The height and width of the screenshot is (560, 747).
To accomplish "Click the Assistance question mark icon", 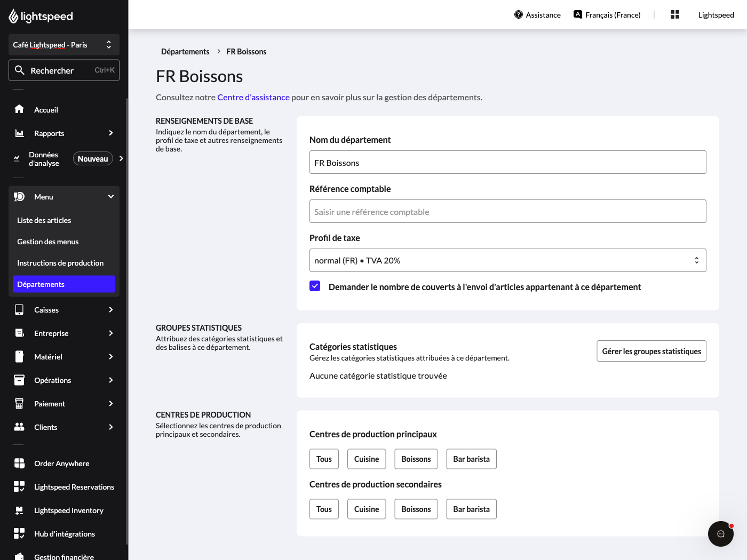I will click(x=518, y=14).
